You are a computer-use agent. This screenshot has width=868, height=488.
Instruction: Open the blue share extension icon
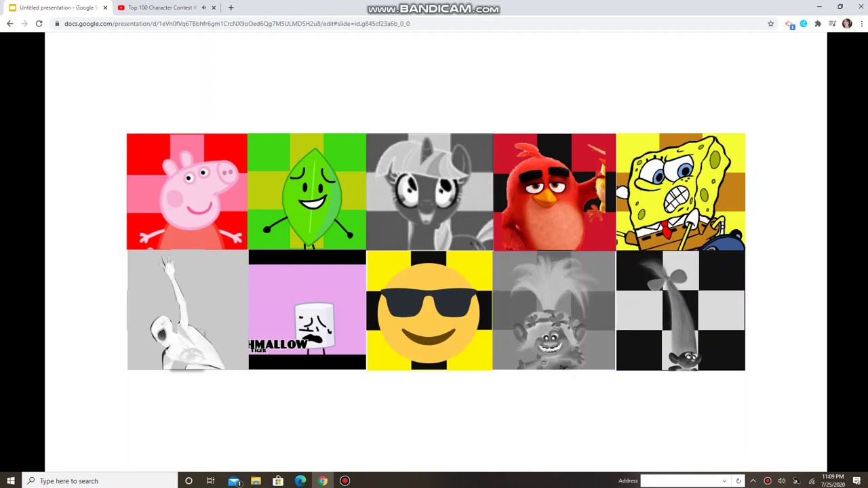tap(804, 24)
